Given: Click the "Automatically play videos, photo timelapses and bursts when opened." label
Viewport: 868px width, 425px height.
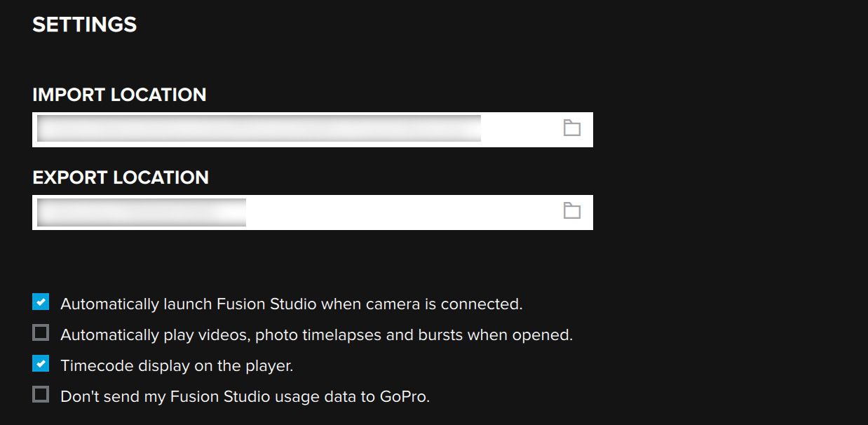Looking at the screenshot, I should pos(317,335).
